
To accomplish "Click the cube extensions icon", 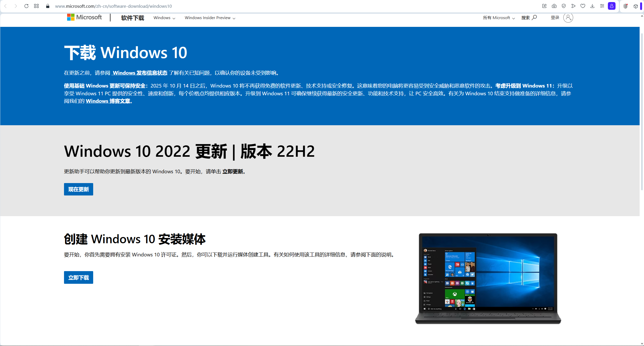I will (x=636, y=6).
